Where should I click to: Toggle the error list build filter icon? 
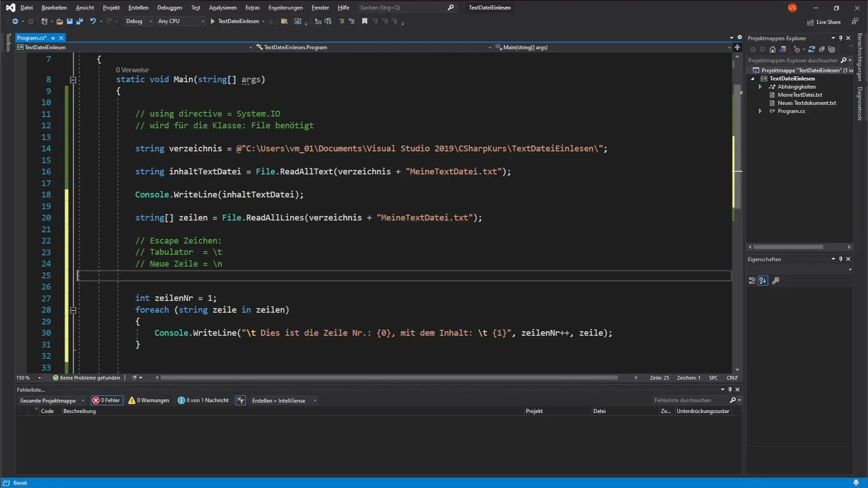(241, 400)
